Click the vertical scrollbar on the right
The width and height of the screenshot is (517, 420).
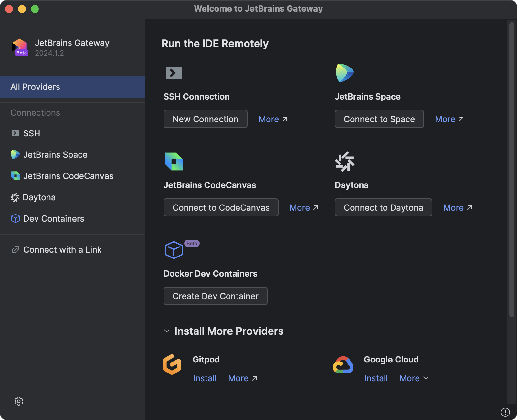tap(512, 170)
